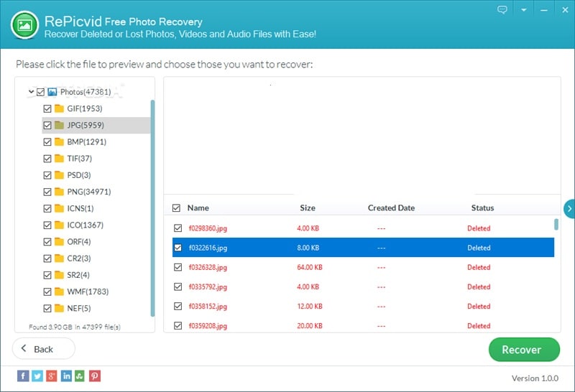
Task: Share on StumbleUpon icon
Action: pyautogui.click(x=80, y=376)
